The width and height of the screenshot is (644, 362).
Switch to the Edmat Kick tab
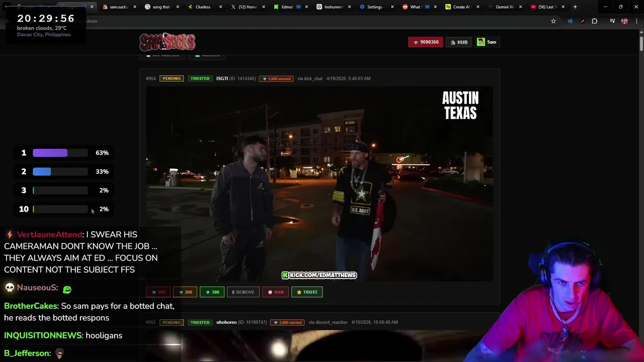pyautogui.click(x=291, y=7)
